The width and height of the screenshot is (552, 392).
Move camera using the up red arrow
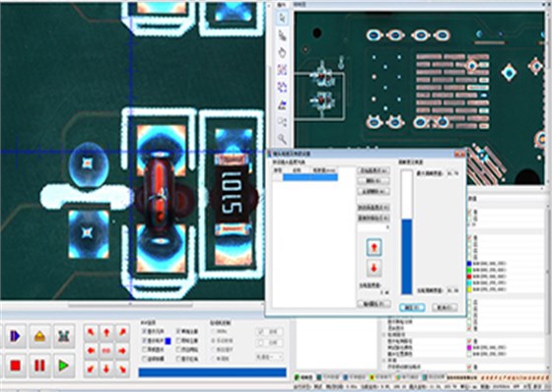click(x=106, y=332)
